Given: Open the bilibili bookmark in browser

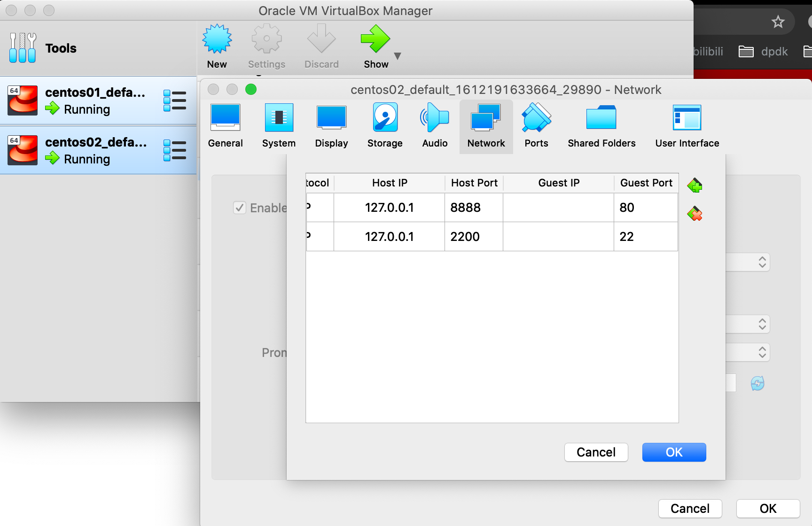Looking at the screenshot, I should 708,51.
